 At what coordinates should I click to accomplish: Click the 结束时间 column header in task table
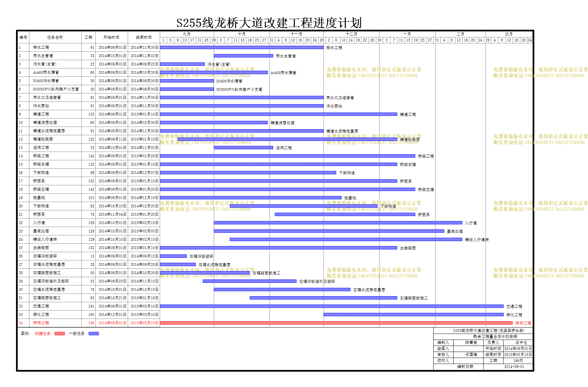click(144, 37)
